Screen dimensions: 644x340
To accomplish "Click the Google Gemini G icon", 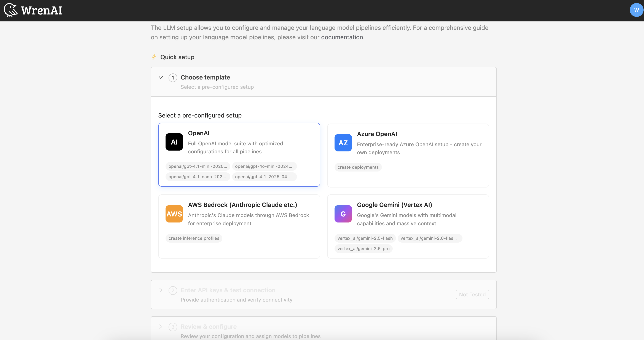I will click(343, 214).
